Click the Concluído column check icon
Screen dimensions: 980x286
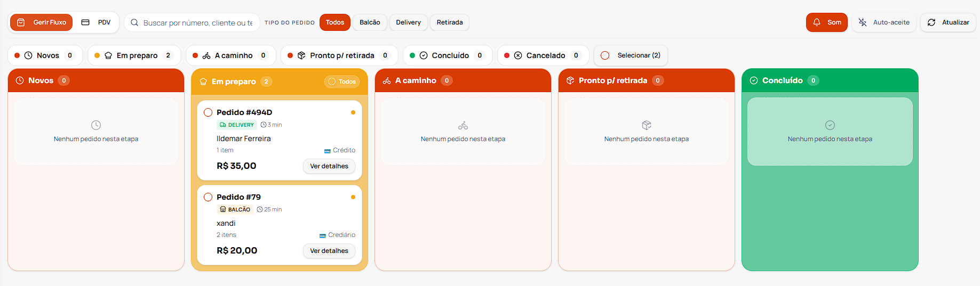[754, 80]
